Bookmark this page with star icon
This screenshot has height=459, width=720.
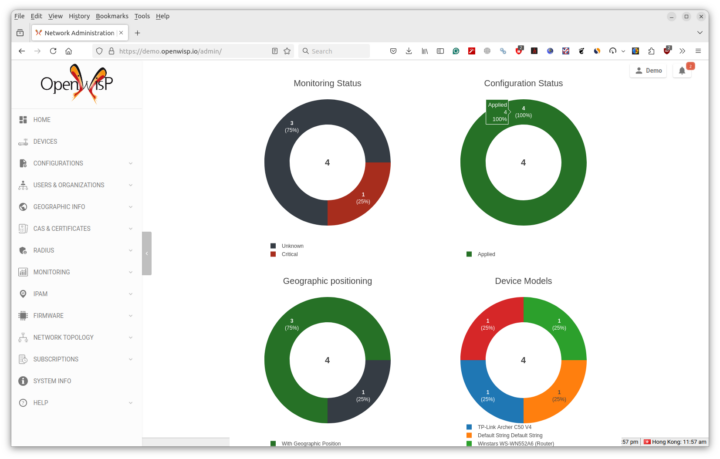click(x=288, y=51)
